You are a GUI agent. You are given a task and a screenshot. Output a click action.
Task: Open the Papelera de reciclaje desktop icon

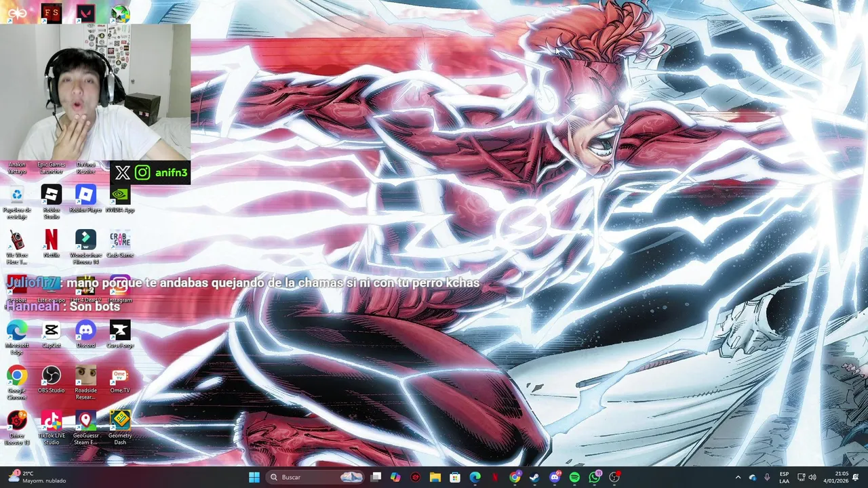click(x=17, y=201)
